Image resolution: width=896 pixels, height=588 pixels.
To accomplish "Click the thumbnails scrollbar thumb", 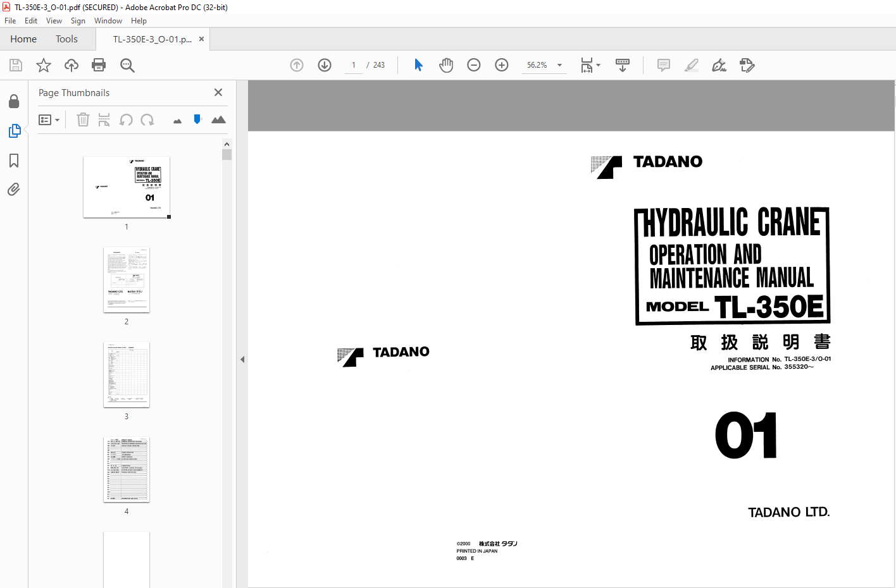I will click(x=227, y=154).
